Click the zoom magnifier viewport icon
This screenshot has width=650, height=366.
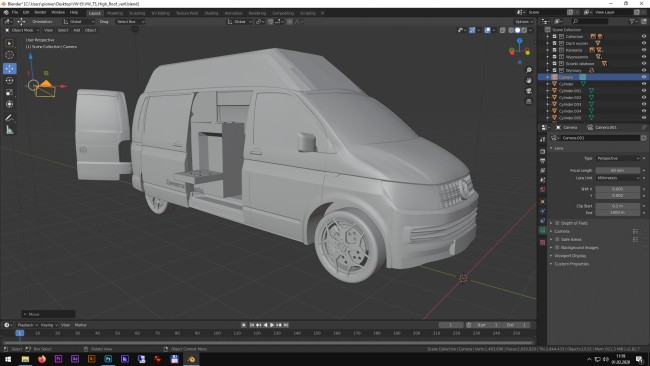pyautogui.click(x=529, y=70)
